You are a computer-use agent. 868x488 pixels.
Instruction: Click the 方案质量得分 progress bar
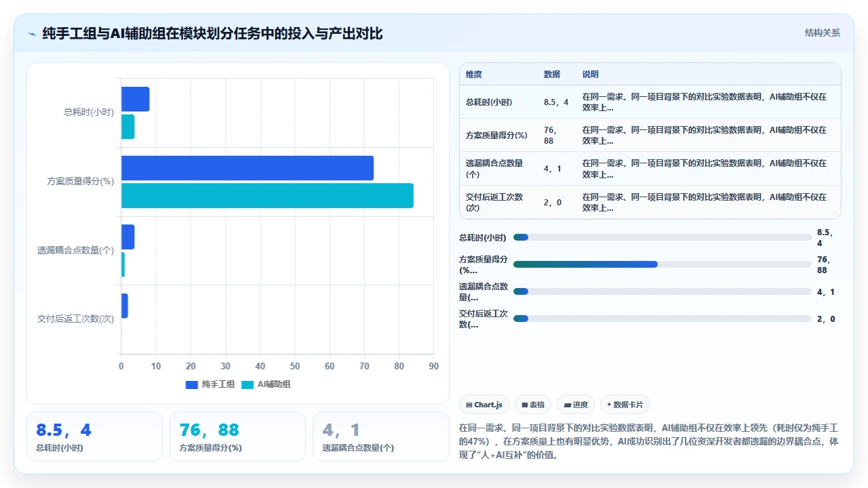[663, 264]
